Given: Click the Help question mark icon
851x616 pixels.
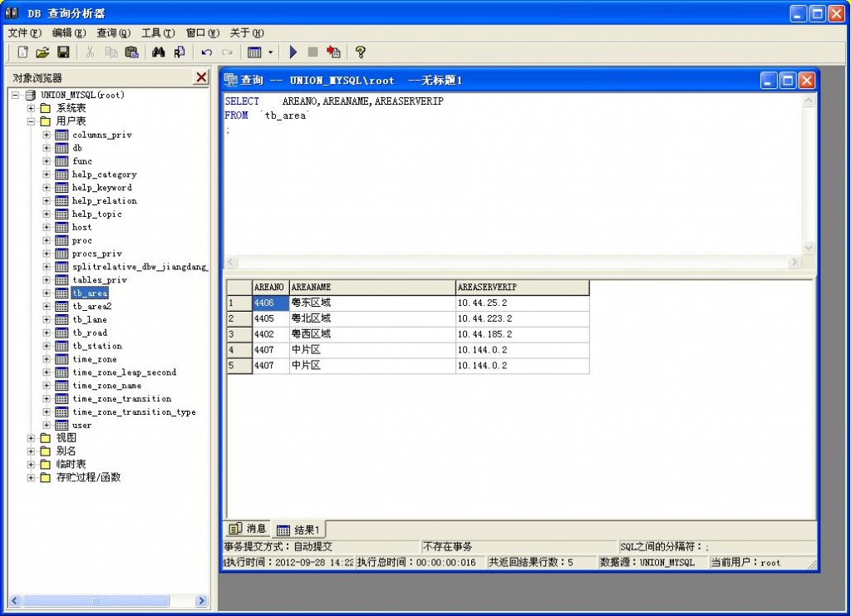Looking at the screenshot, I should coord(360,52).
